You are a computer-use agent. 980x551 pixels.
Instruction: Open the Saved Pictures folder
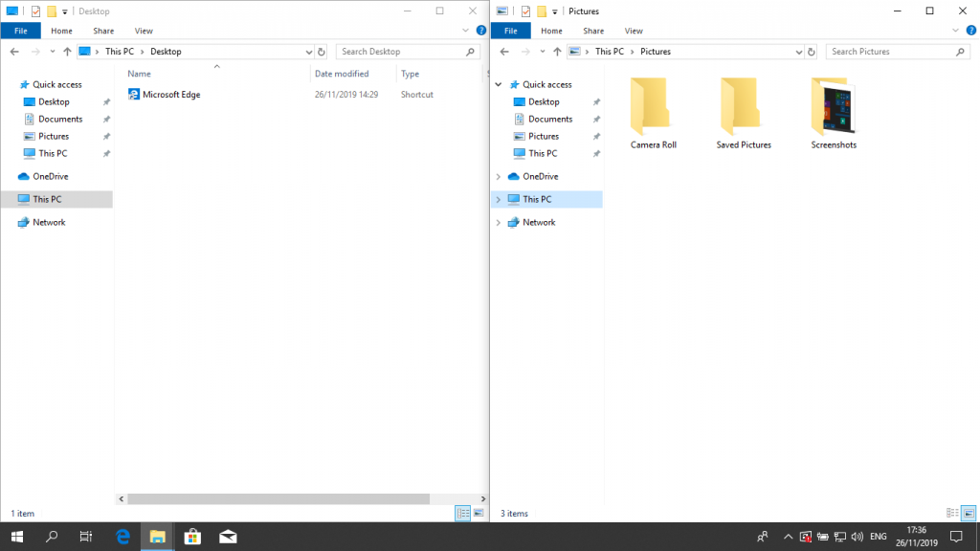click(743, 114)
